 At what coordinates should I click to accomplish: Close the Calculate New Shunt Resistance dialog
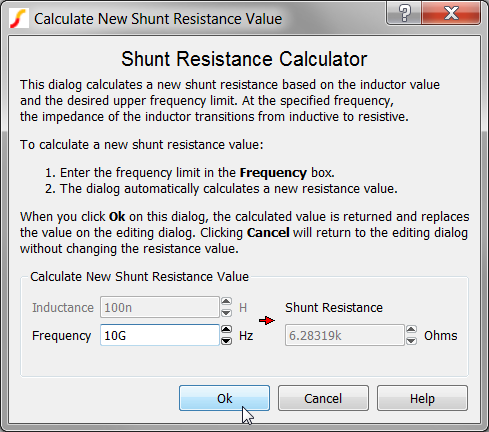tap(451, 13)
